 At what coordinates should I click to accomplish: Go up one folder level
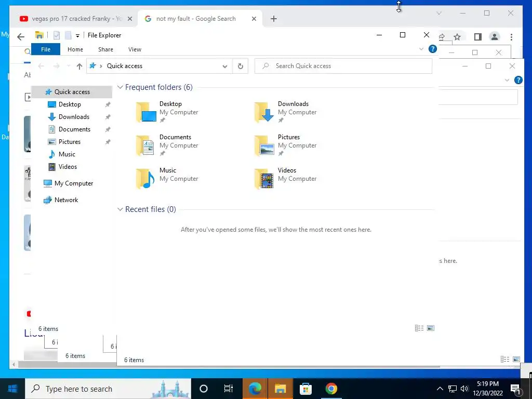[x=79, y=66]
